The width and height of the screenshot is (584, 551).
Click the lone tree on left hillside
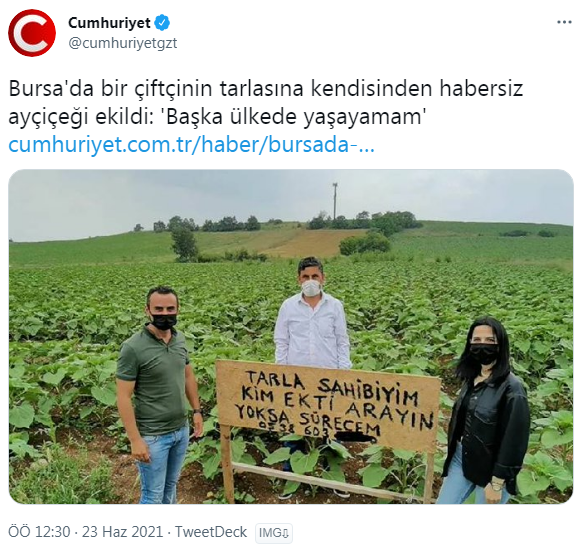click(x=184, y=243)
